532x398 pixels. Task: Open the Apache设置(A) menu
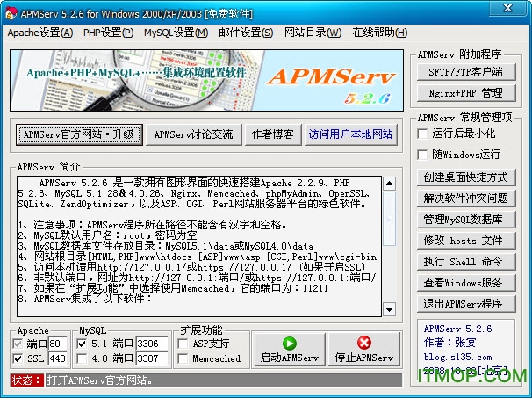point(40,33)
